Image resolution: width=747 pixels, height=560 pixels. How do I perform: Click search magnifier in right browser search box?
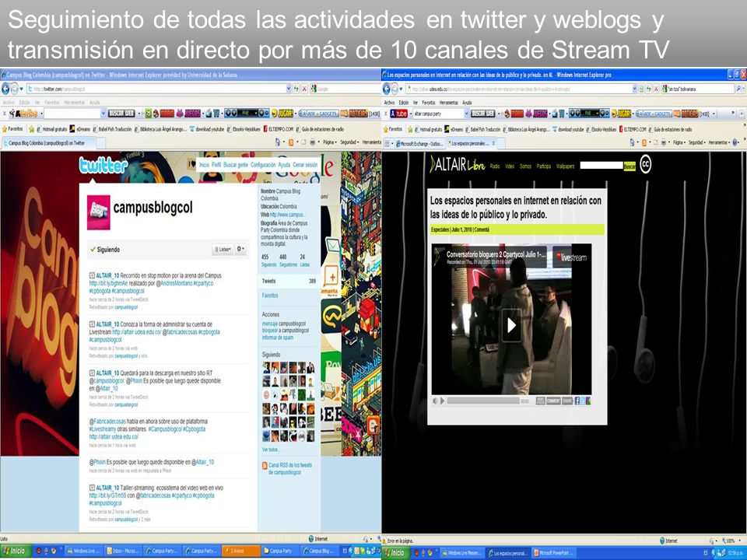coord(739,89)
